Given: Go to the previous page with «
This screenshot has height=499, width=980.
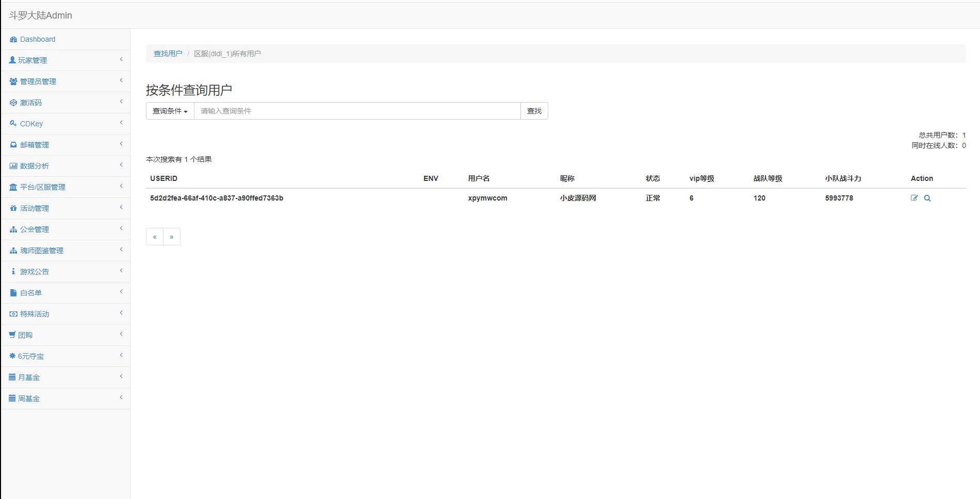Looking at the screenshot, I should (155, 237).
